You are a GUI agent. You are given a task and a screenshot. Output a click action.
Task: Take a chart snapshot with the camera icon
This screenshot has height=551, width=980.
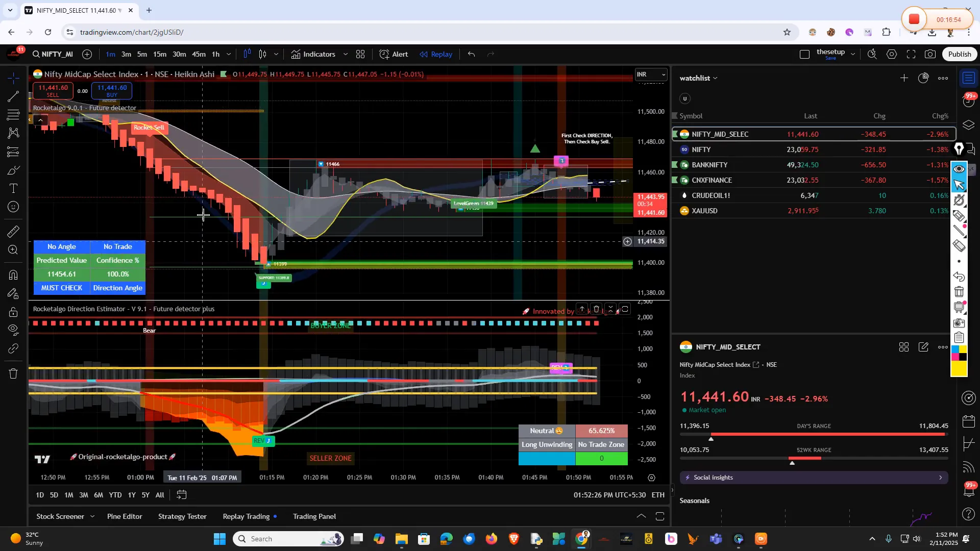(x=930, y=54)
